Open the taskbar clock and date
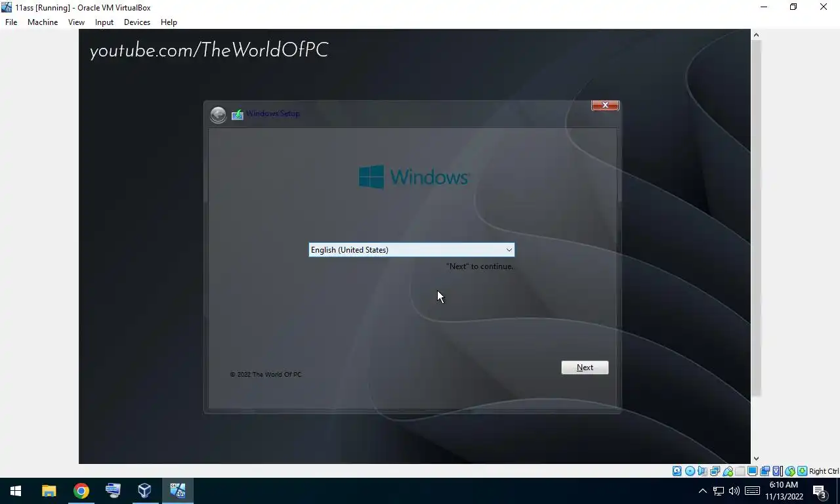The image size is (840, 504). pyautogui.click(x=784, y=491)
